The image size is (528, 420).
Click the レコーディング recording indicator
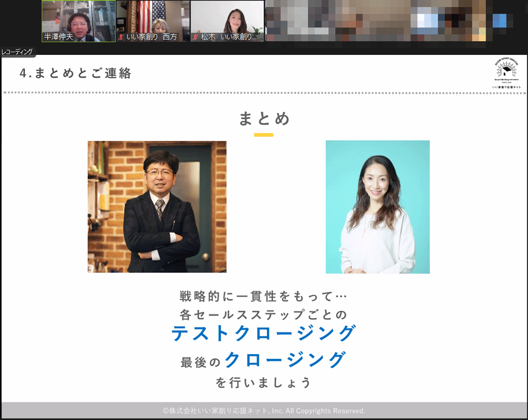coord(17,52)
